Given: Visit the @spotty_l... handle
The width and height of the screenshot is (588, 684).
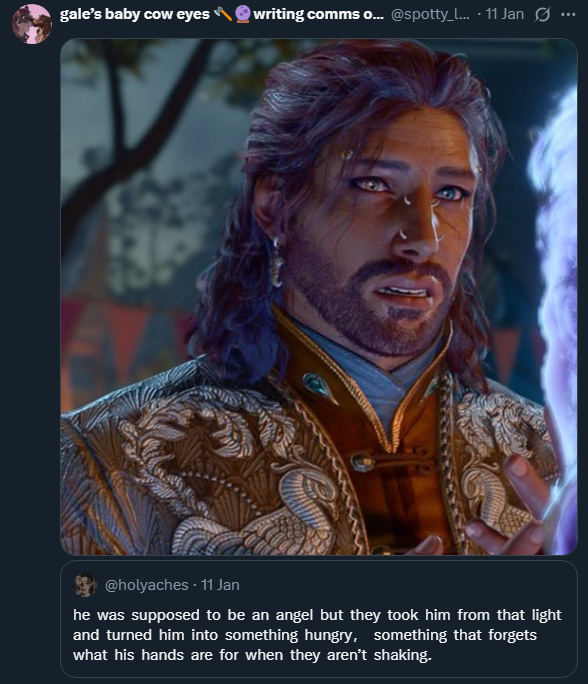Looking at the screenshot, I should click(x=431, y=14).
